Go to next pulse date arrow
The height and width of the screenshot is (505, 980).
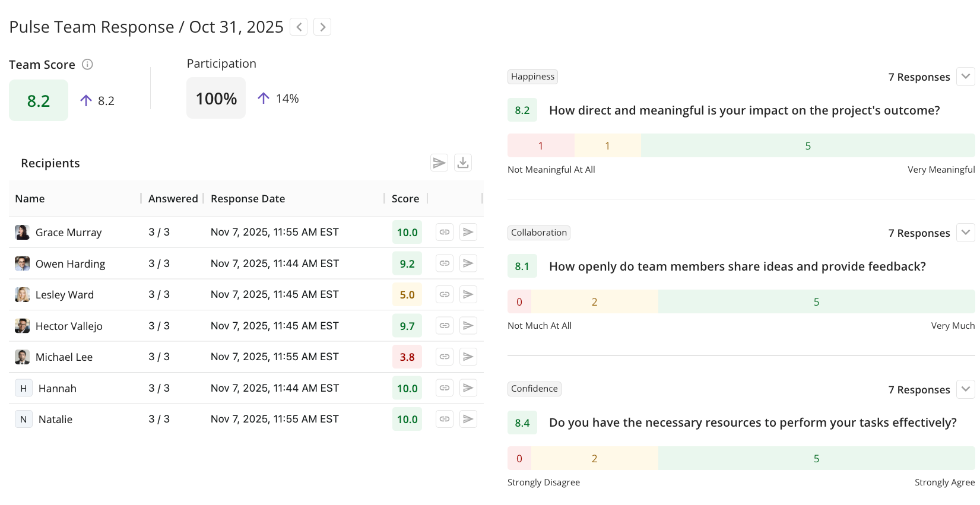tap(322, 27)
